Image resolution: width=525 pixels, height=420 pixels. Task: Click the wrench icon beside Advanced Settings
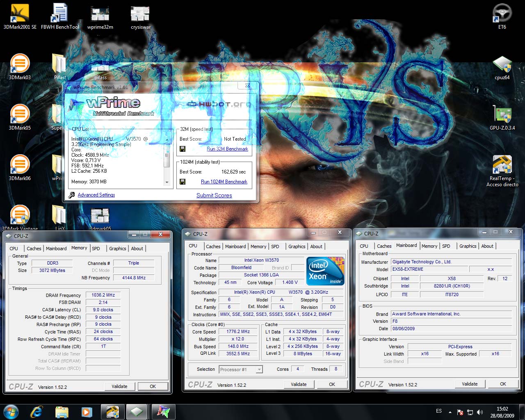click(x=72, y=195)
